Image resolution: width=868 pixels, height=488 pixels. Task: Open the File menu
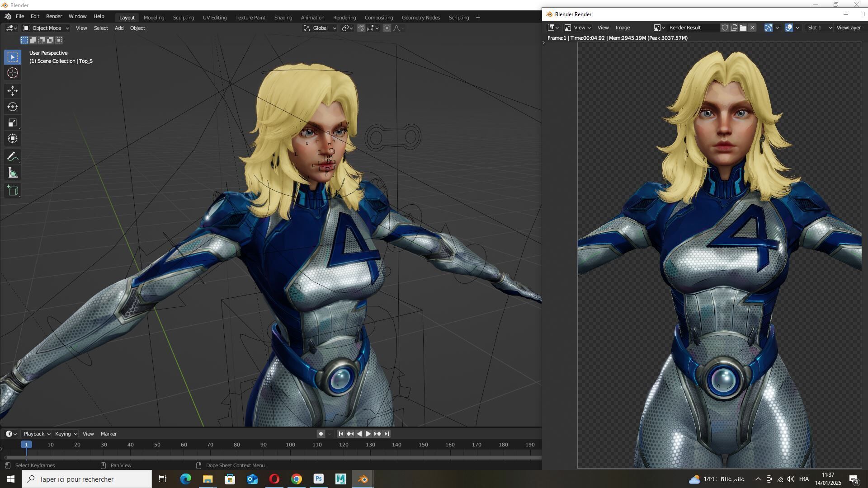[20, 17]
